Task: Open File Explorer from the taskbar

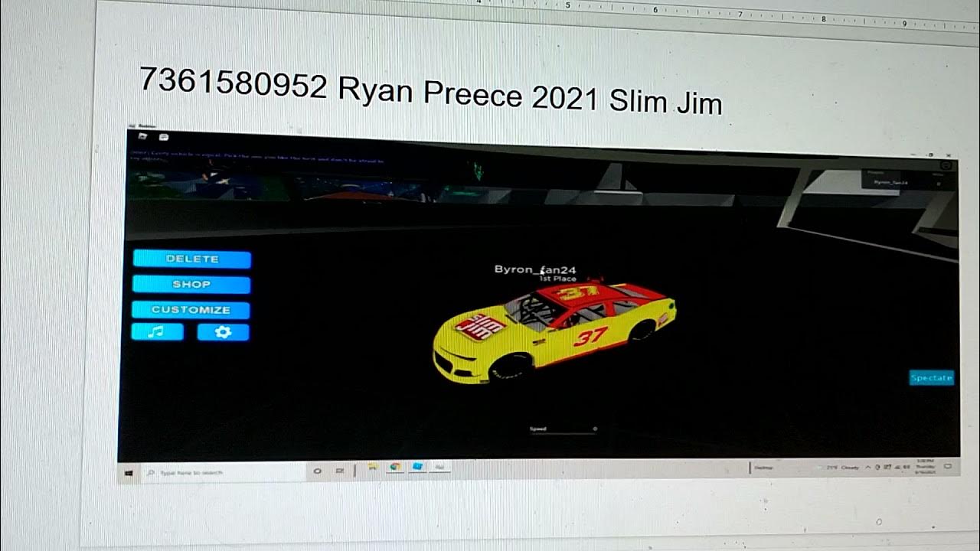Action: 373,467
